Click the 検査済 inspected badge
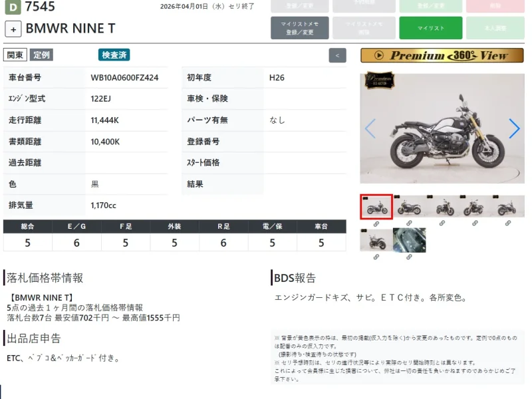The image size is (532, 399). (114, 55)
